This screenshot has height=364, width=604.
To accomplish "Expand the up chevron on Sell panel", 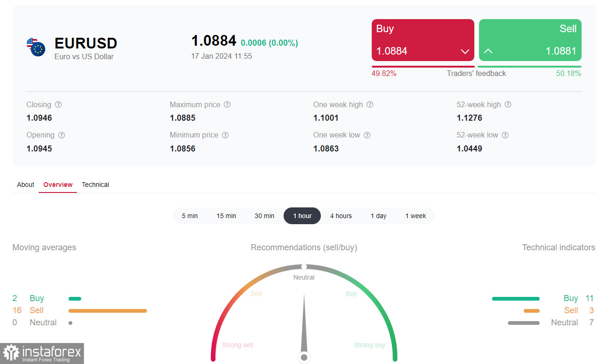I will tap(488, 51).
